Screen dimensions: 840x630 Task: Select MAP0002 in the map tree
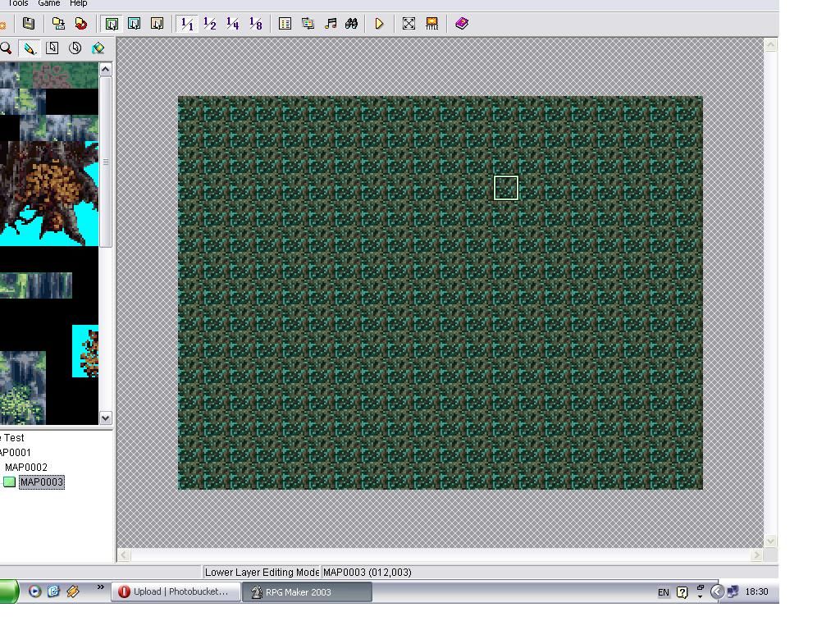[26, 468]
